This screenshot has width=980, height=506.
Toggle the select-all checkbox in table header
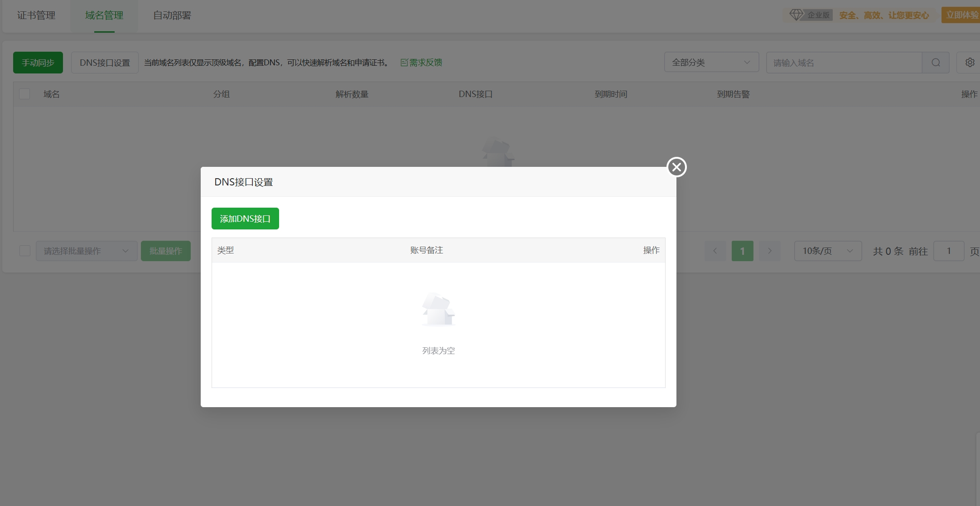24,94
